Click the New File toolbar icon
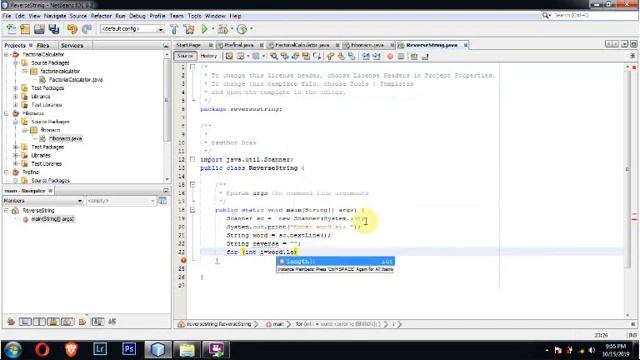The image size is (640, 360). [11, 29]
